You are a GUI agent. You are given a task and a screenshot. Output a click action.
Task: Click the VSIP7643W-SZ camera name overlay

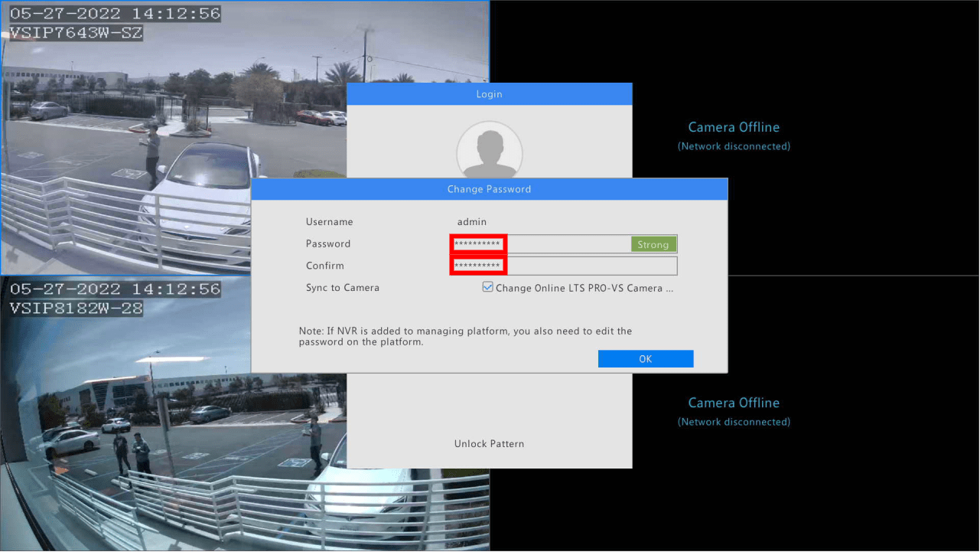76,34
